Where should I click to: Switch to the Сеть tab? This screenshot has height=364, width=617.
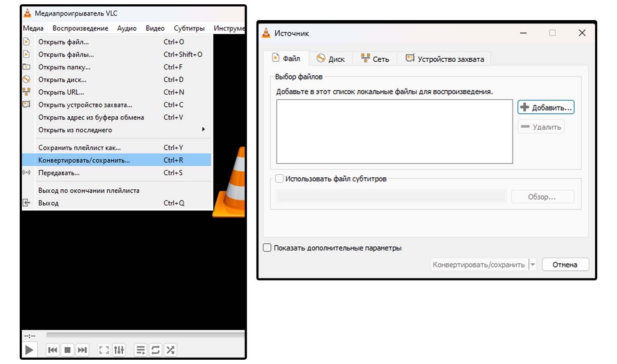(375, 59)
